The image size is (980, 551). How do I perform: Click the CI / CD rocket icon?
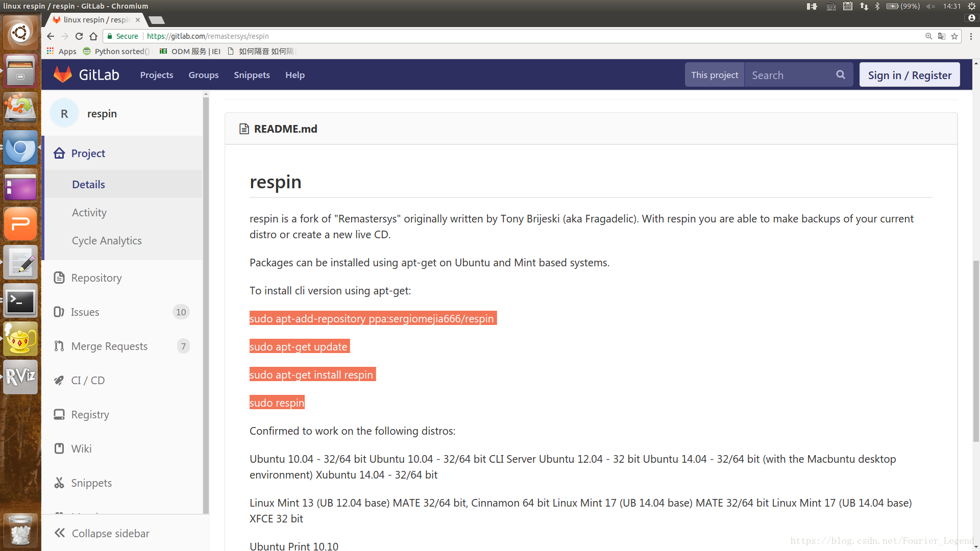click(59, 380)
